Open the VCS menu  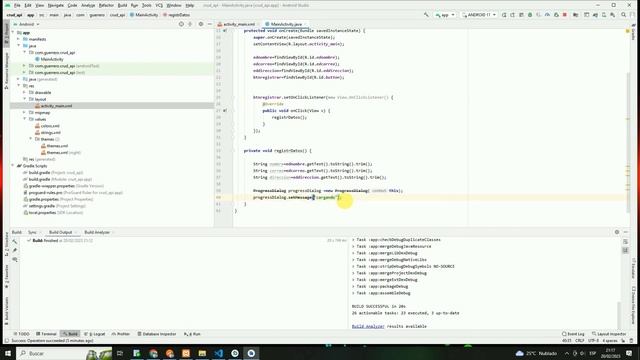pyautogui.click(x=159, y=5)
